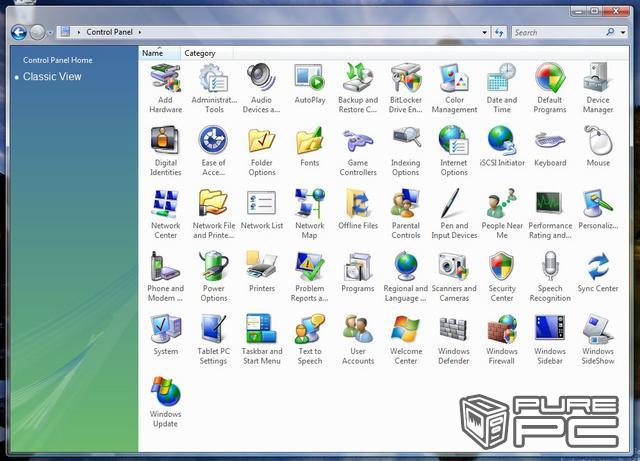The width and height of the screenshot is (640, 461).
Task: Open Digital Identities
Action: [x=165, y=151]
